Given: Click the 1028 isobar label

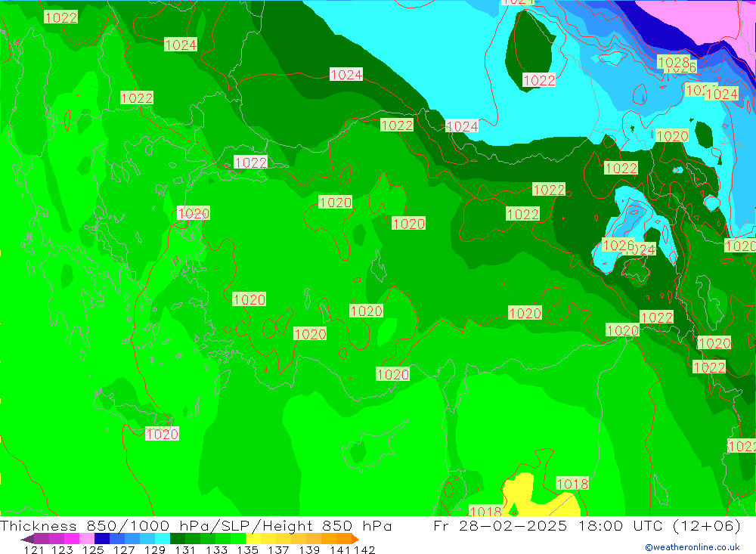Looking at the screenshot, I should pos(673,62).
